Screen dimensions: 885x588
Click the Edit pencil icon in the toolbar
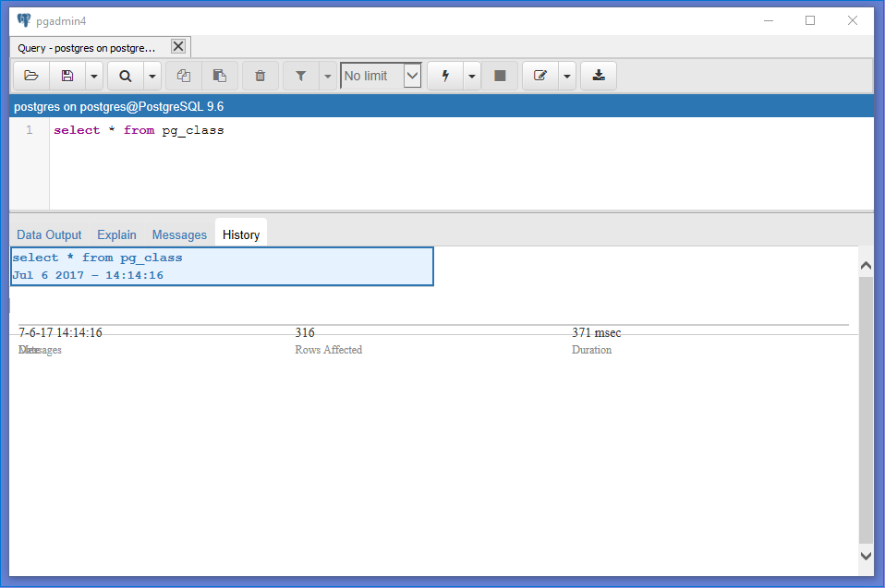tap(541, 76)
